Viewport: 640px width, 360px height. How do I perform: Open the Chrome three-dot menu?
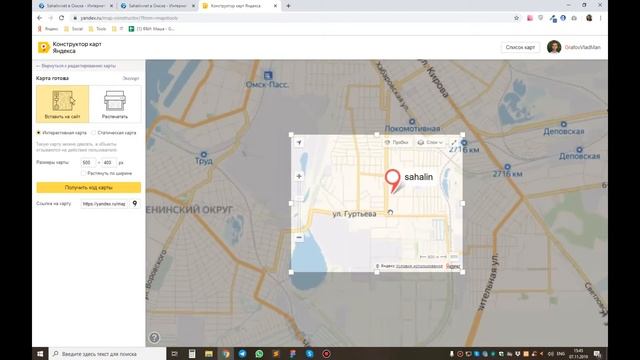click(x=600, y=18)
